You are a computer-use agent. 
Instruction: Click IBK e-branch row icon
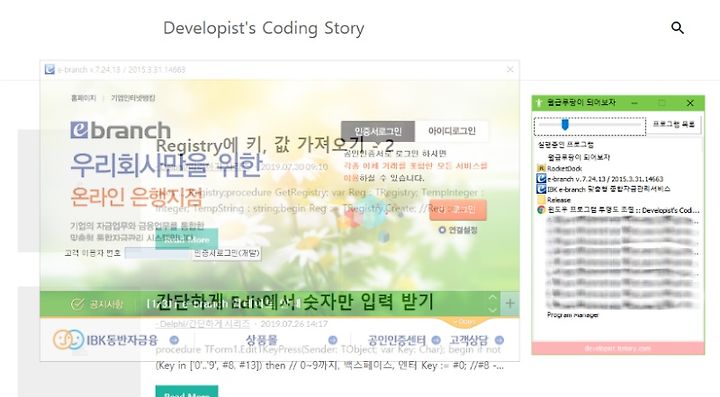tap(541, 189)
